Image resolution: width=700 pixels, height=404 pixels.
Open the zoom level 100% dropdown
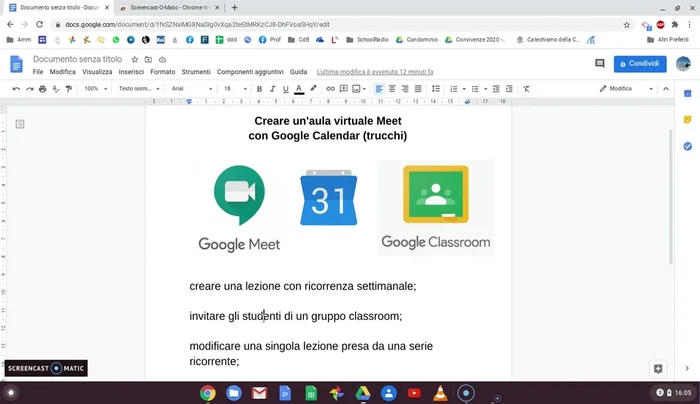[x=96, y=89]
